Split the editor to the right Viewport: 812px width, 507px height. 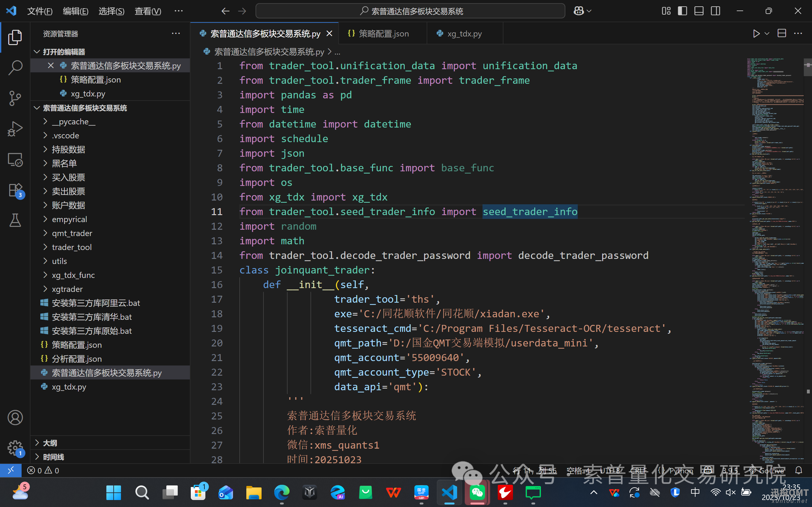coord(782,34)
